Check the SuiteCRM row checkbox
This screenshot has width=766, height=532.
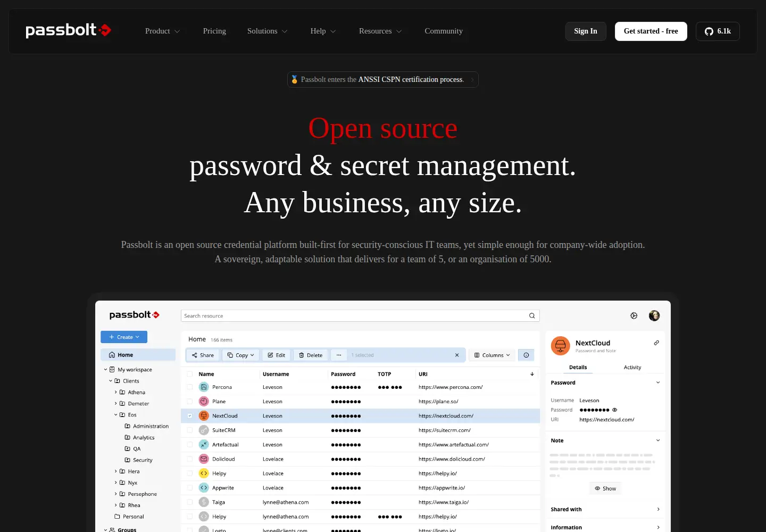pyautogui.click(x=190, y=430)
